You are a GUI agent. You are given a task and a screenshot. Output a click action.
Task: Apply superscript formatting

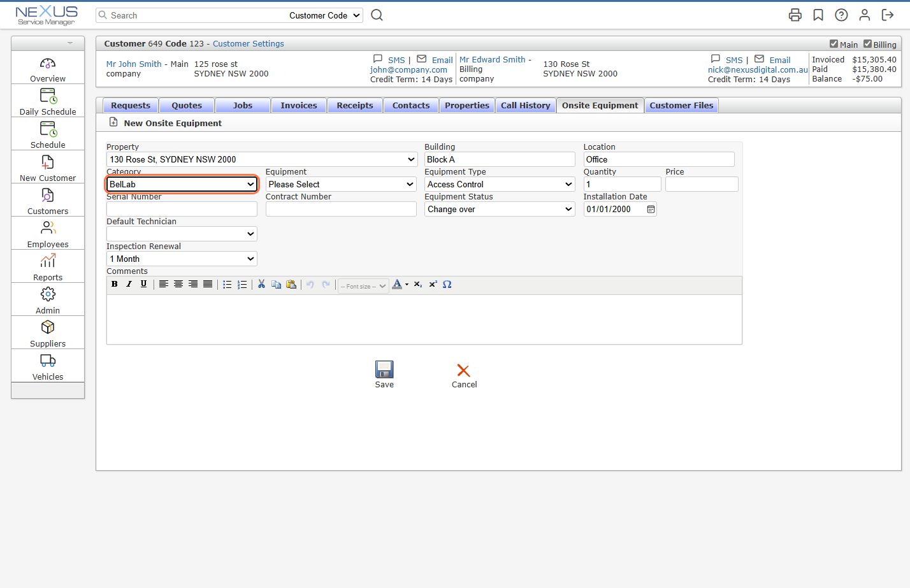pos(433,284)
